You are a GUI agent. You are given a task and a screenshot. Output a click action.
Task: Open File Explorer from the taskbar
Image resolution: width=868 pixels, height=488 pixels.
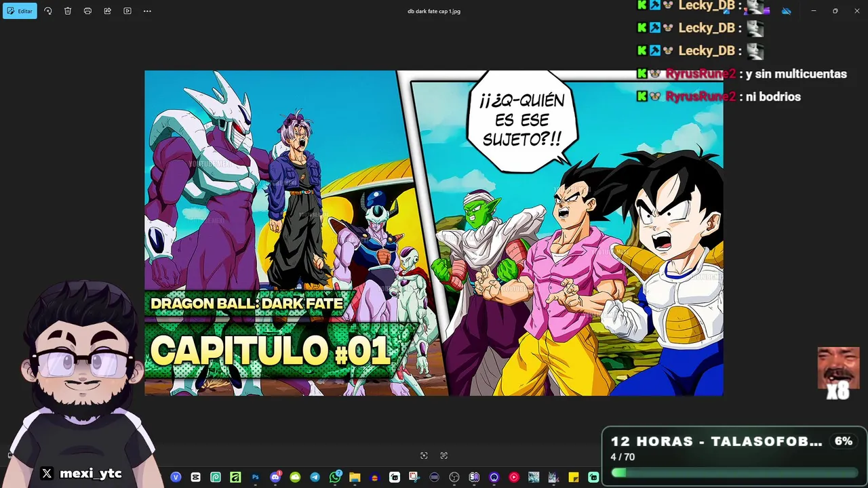pos(355,477)
